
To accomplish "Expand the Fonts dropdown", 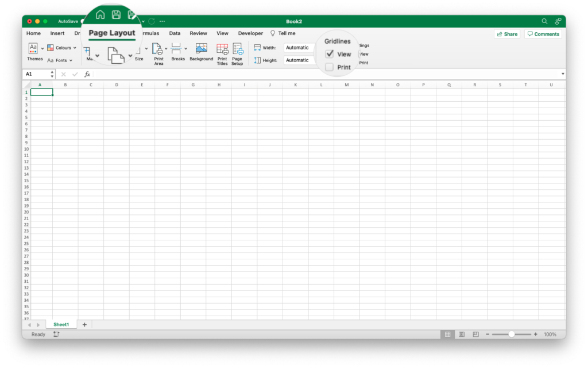I will [x=60, y=60].
